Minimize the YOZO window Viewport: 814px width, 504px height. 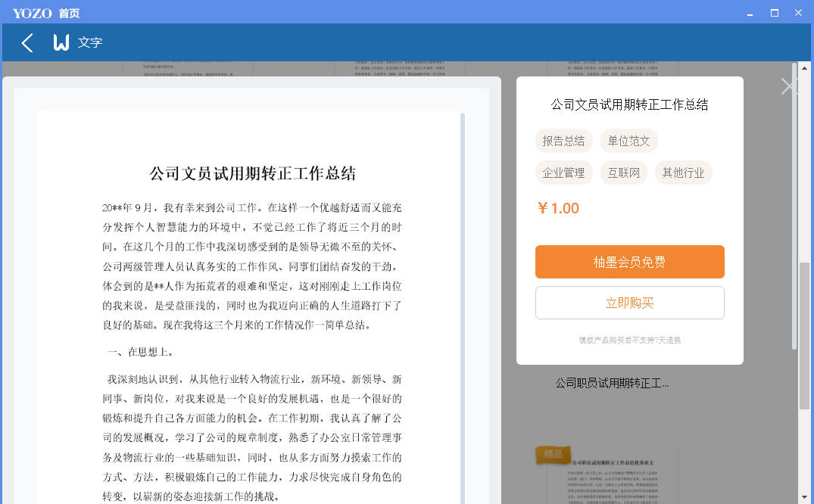click(x=749, y=13)
